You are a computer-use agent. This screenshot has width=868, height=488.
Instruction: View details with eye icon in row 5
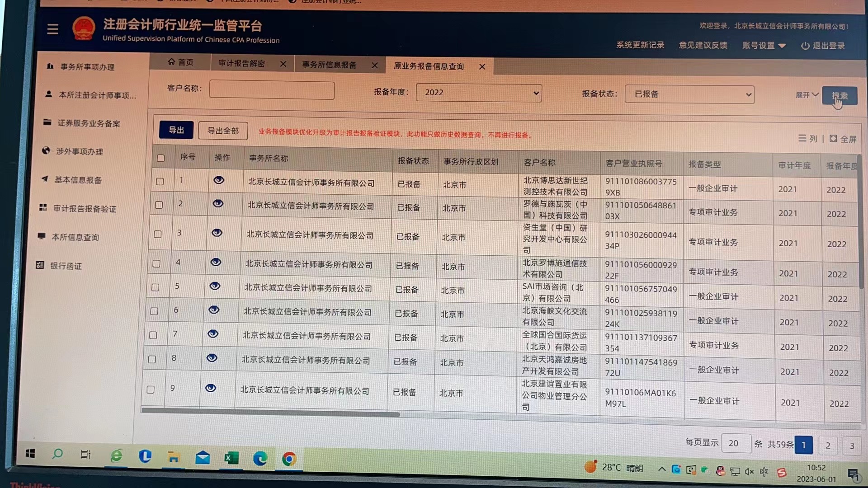pos(215,286)
